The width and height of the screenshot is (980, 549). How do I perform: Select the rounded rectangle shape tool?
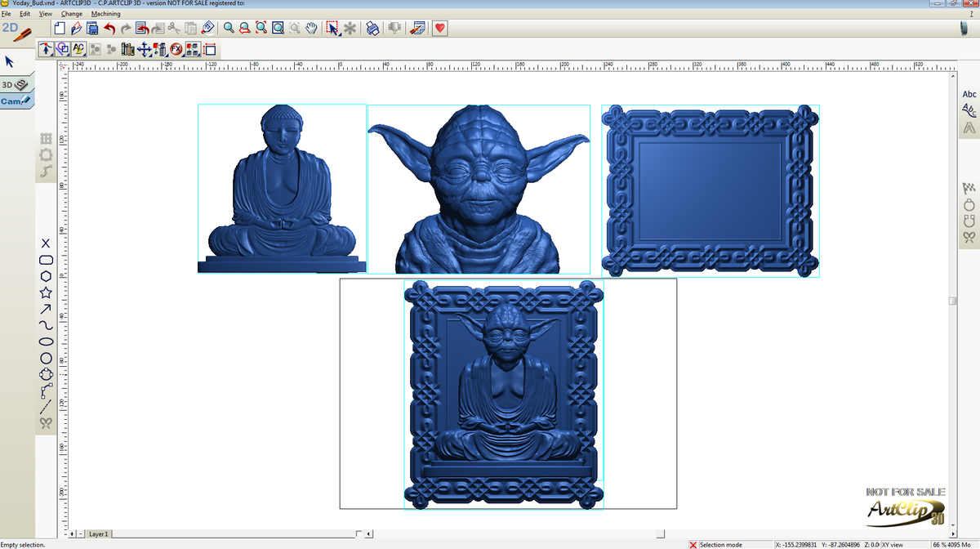coord(46,260)
